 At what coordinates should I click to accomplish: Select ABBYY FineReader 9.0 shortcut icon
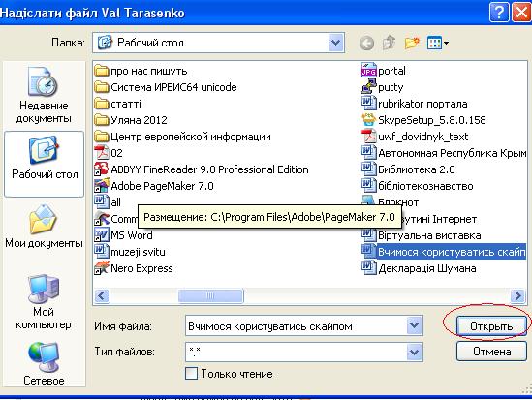point(101,169)
